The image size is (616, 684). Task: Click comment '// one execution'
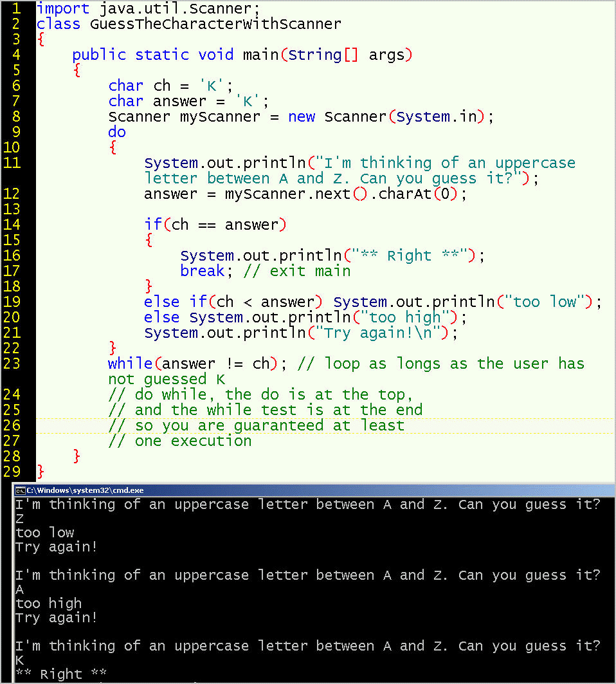click(x=180, y=441)
